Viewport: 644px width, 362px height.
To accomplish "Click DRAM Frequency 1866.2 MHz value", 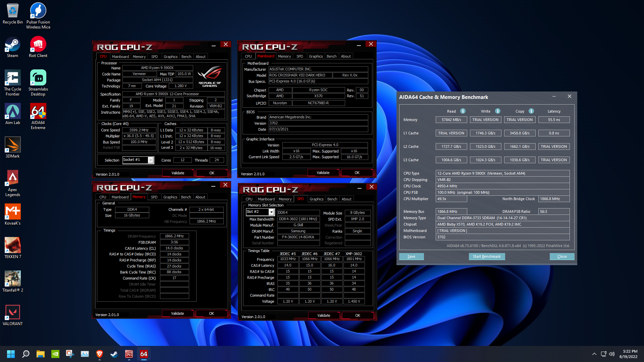I will click(174, 236).
